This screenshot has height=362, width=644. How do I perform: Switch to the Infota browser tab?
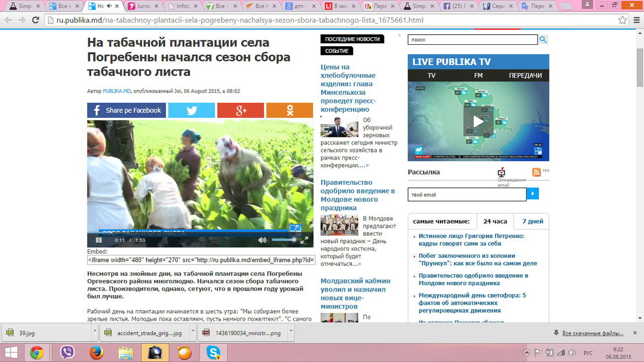[x=183, y=6]
